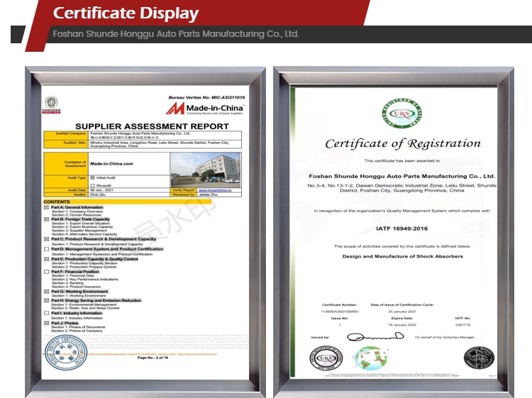The height and width of the screenshot is (398, 532).
Task: Toggle Part F Financial Position checkbox
Action: tap(47, 272)
